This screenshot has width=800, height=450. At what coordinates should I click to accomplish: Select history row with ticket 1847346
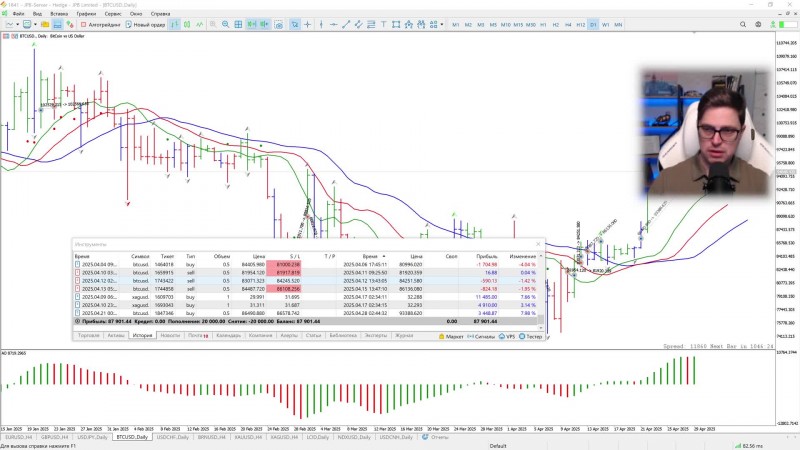(x=306, y=313)
